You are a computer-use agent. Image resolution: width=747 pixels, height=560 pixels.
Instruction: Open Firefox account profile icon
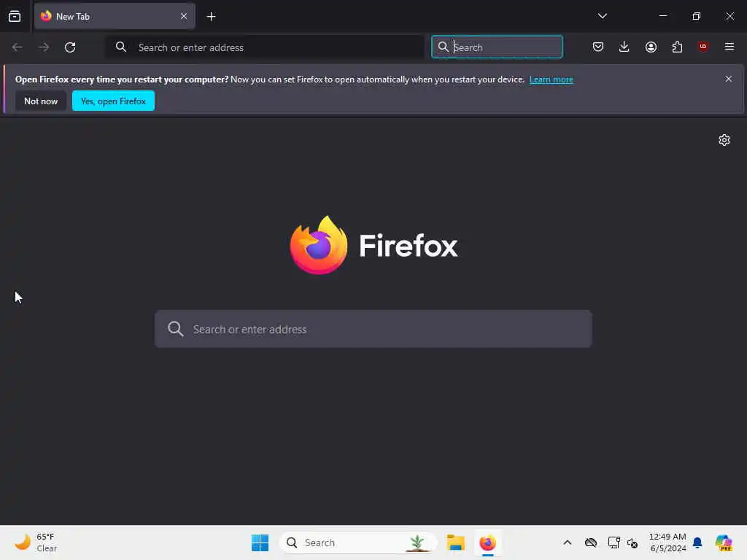click(651, 47)
